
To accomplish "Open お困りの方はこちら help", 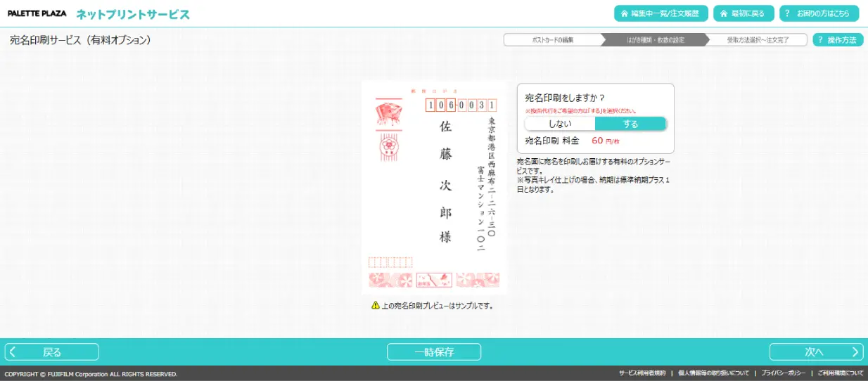I will coord(819,13).
